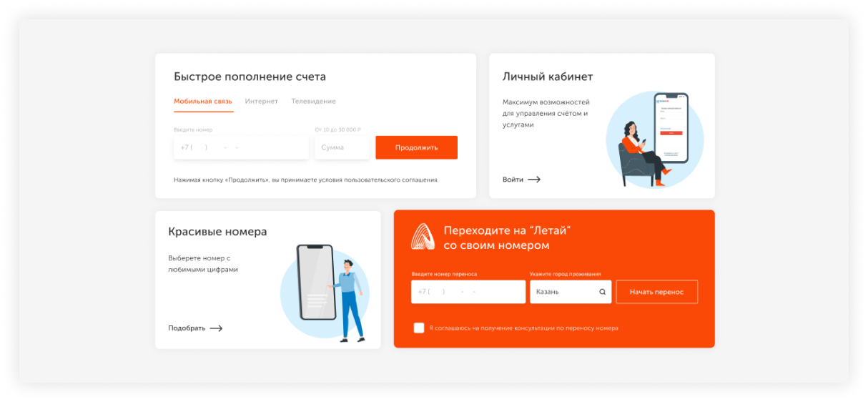Select the Мобильная связь tab
The width and height of the screenshot is (868, 402).
[x=203, y=102]
